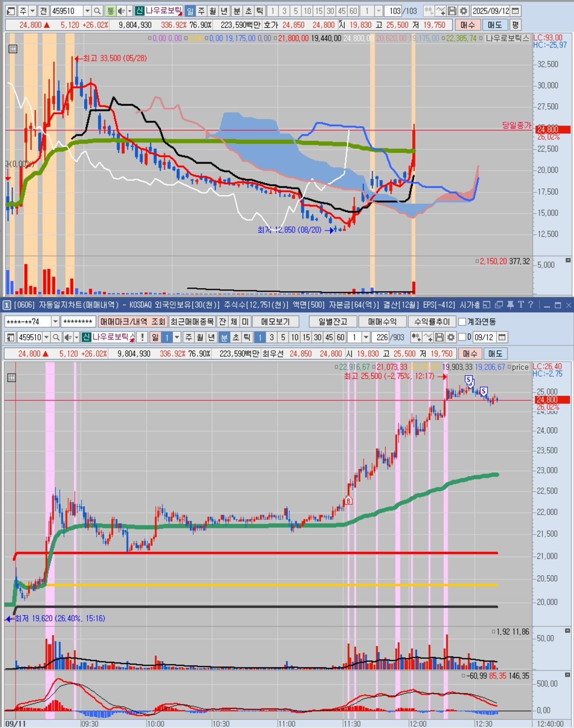Open the interval dropdown after 60 in the upper toolbar
The image size is (574, 728).
[378, 11]
